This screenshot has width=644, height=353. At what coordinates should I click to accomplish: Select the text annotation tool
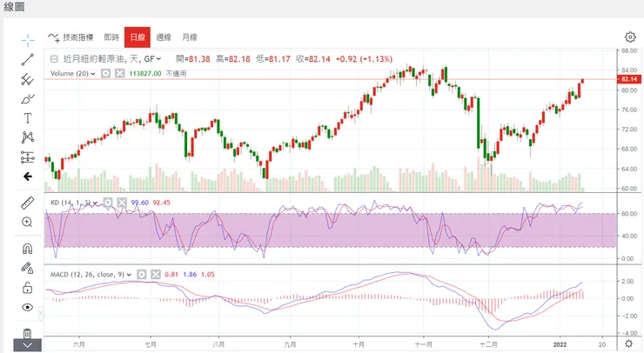pos(27,117)
